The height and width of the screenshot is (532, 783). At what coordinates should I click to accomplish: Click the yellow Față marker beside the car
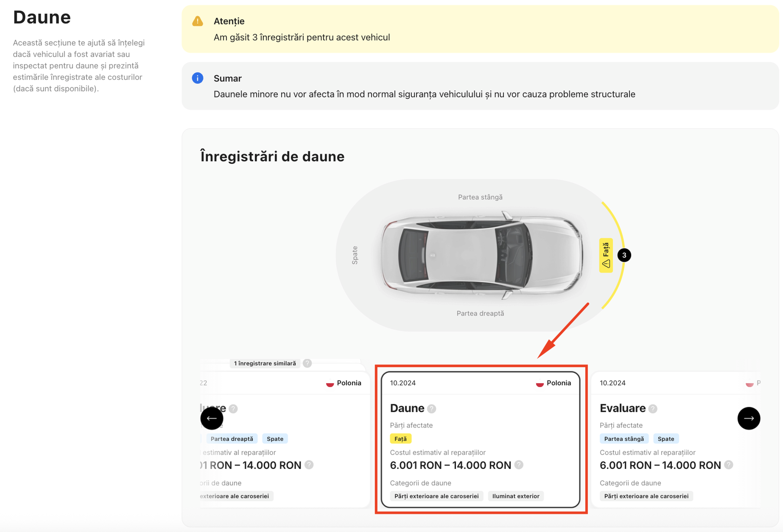pos(605,255)
